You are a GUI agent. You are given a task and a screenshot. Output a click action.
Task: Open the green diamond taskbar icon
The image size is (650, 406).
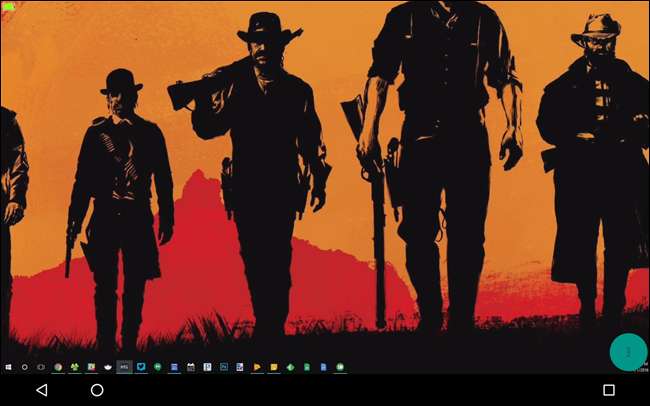[x=290, y=367]
